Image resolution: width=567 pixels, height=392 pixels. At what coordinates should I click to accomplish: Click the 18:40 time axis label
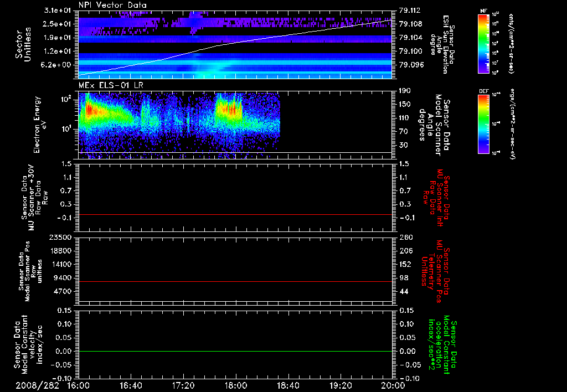288,385
